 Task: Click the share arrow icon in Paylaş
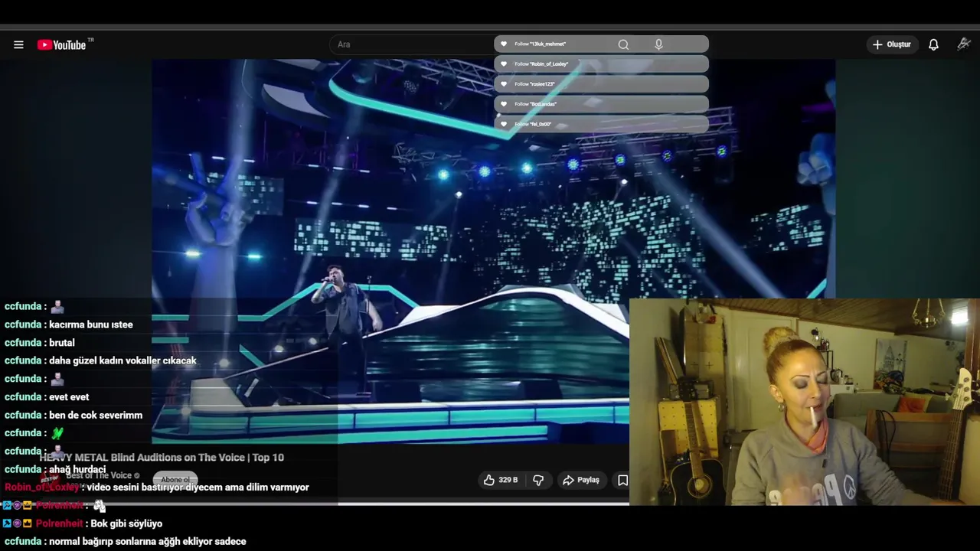click(568, 480)
